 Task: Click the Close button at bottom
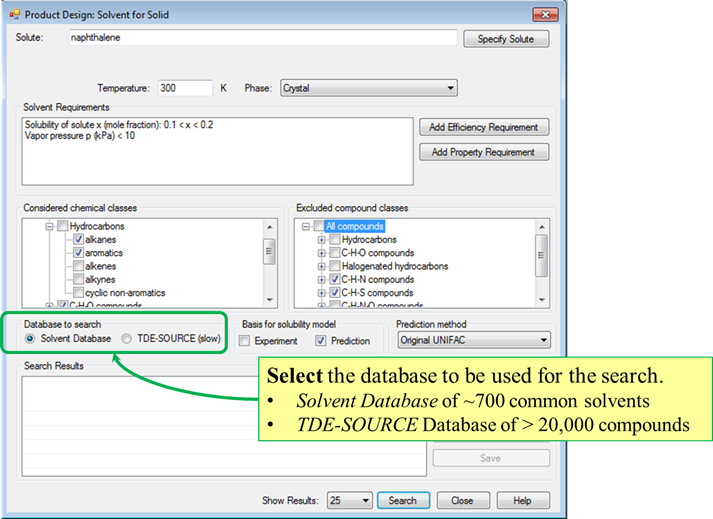tap(463, 500)
